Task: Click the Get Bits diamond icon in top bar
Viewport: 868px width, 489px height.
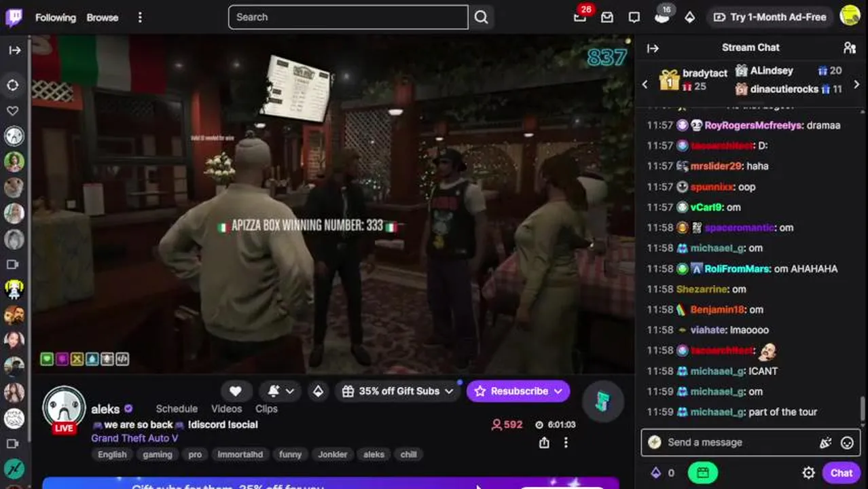Action: [x=689, y=18]
